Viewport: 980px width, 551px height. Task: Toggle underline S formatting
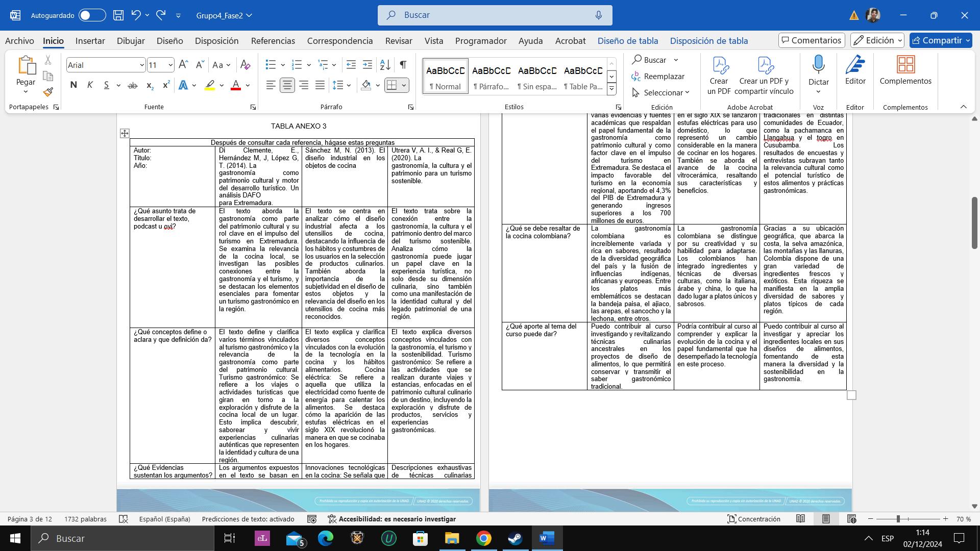tap(106, 85)
